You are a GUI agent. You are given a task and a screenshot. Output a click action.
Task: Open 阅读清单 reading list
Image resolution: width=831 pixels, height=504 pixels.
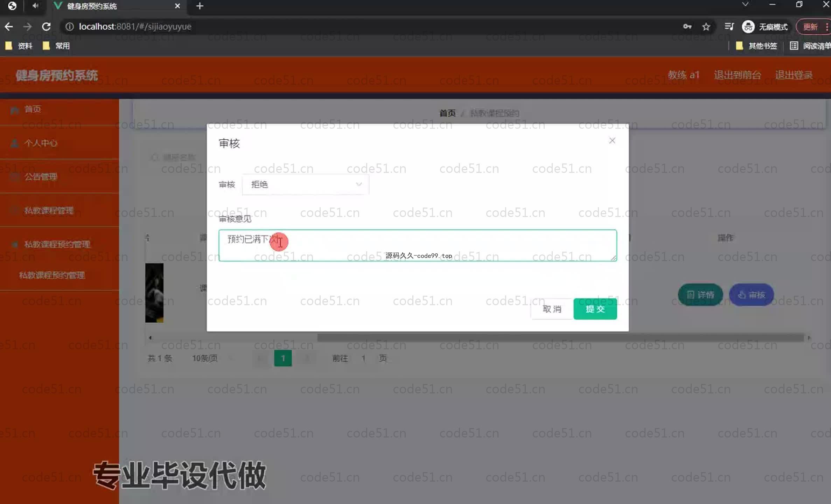tap(810, 46)
